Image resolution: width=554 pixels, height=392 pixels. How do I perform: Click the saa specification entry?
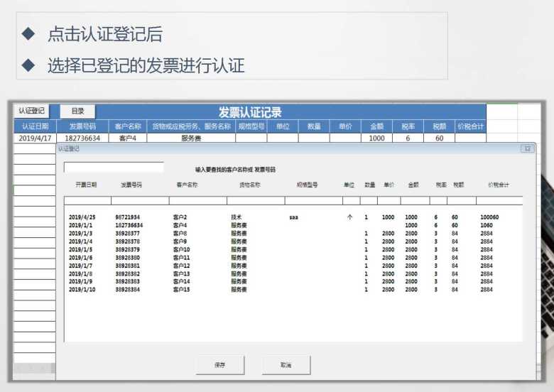293,217
